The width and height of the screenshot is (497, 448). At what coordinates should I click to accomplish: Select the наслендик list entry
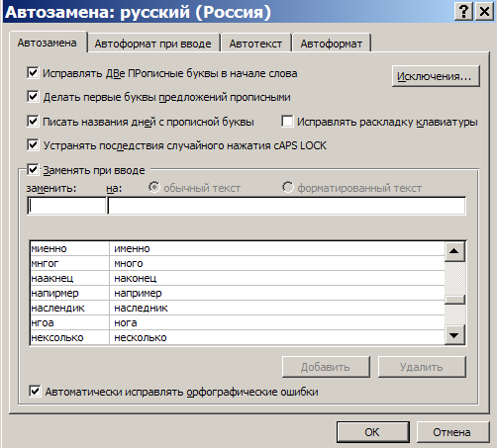(57, 308)
